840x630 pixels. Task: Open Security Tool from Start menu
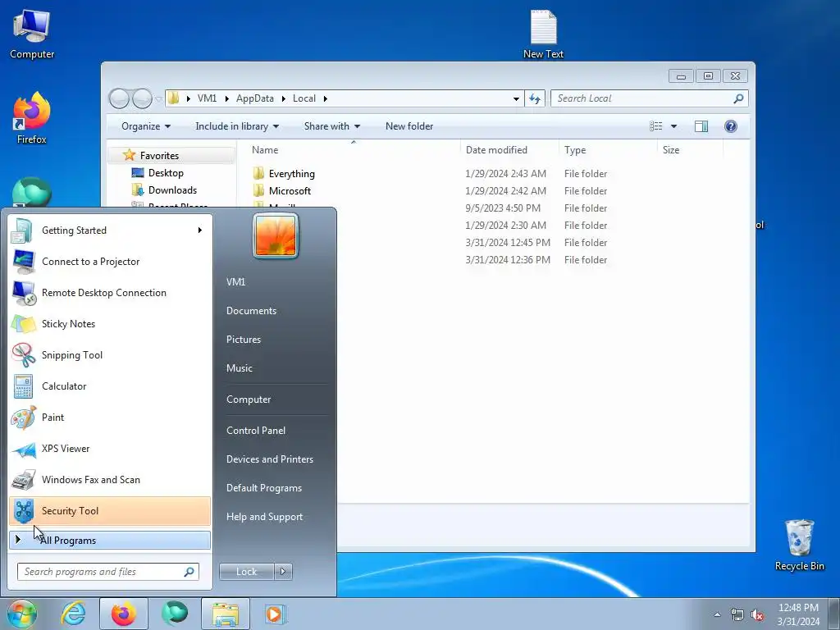coord(109,510)
